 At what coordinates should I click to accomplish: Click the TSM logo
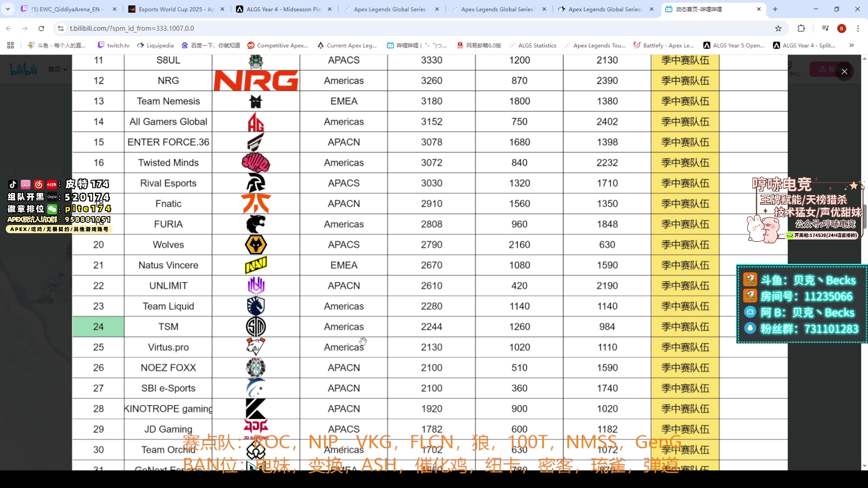[256, 327]
